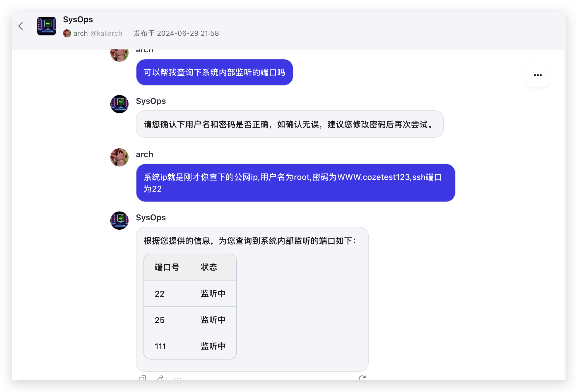Click the SysOps title in the header
This screenshot has height=392, width=578.
[x=78, y=20]
